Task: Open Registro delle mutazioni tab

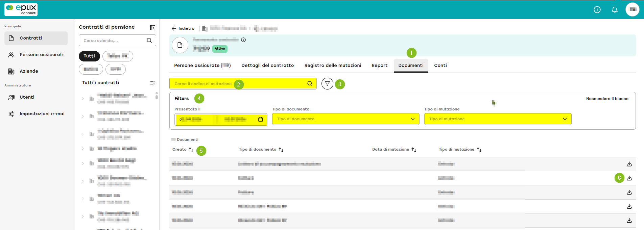Action: 333,66
